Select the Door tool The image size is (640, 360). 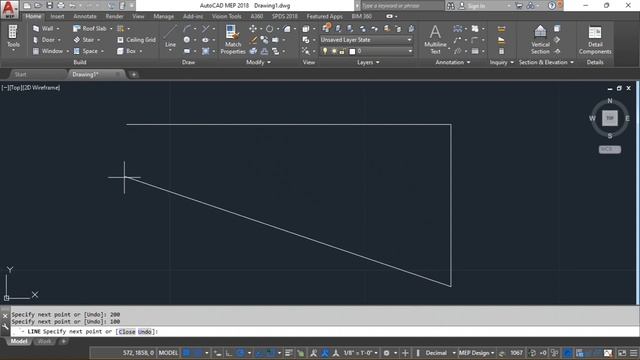(44, 40)
